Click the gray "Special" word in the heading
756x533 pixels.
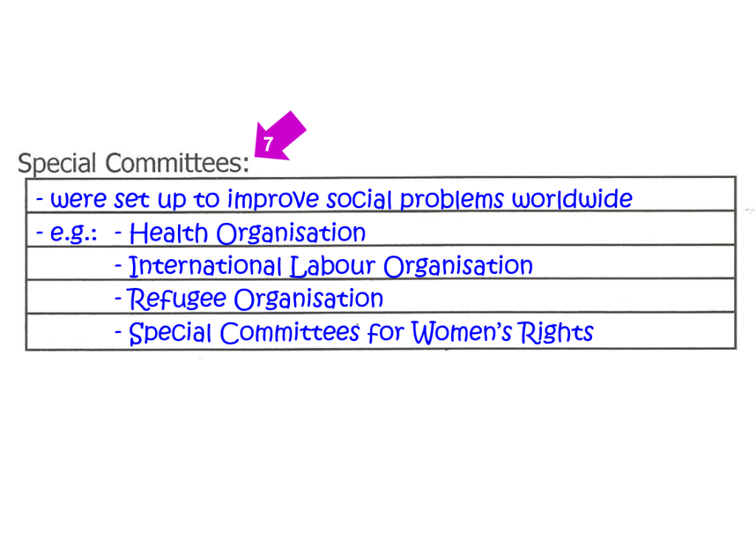tap(58, 163)
